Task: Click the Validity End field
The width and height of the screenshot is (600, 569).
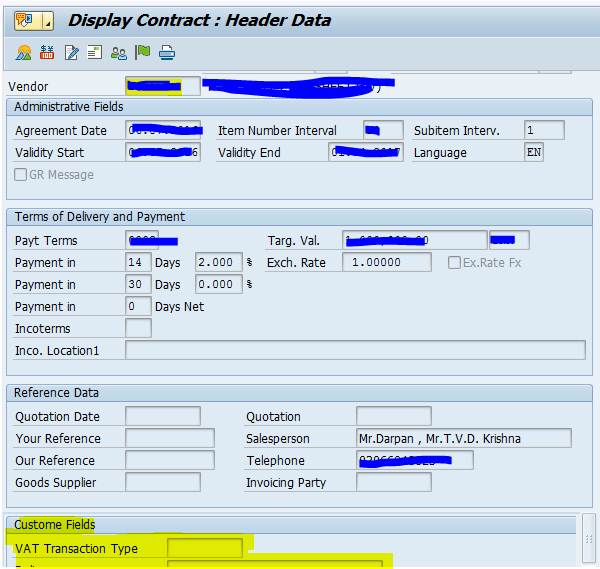Action: 366,152
